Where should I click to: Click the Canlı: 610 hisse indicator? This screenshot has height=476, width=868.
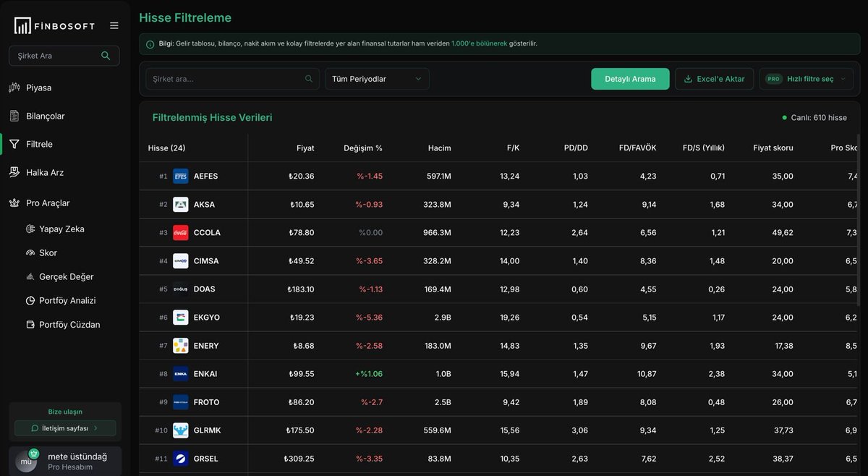(x=814, y=118)
